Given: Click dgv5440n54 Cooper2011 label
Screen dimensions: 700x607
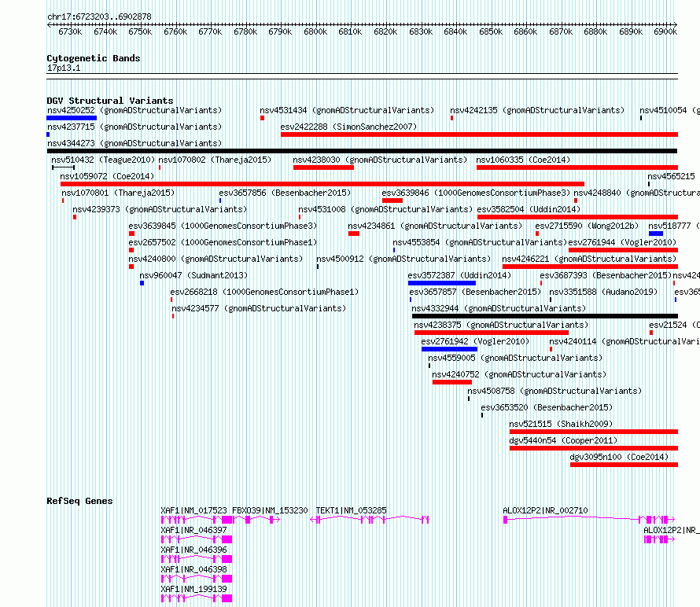Looking at the screenshot, I should (563, 440).
